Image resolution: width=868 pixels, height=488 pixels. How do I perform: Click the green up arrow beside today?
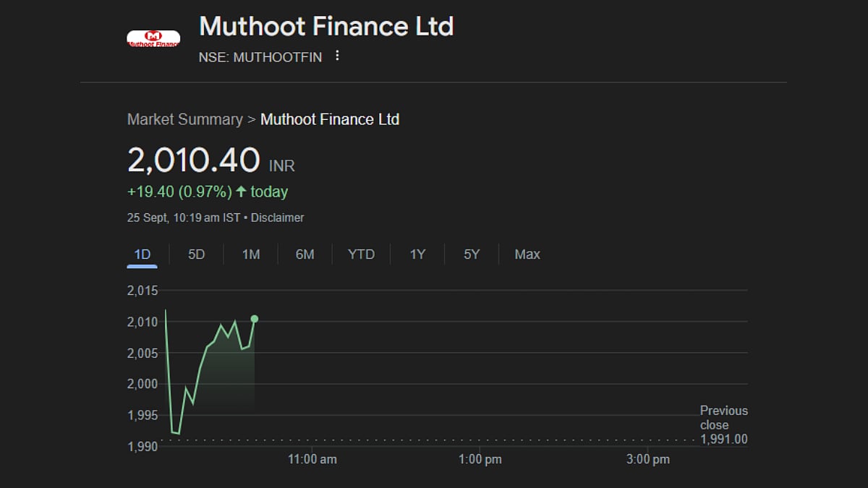[x=241, y=192]
